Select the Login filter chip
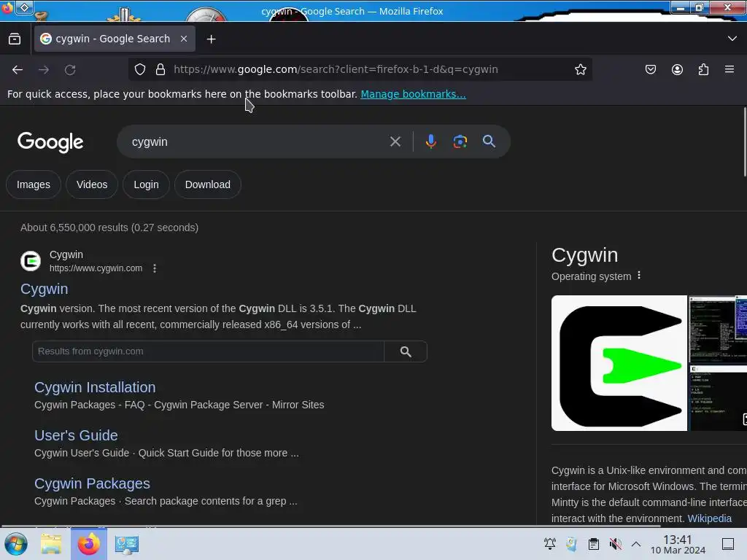The height and width of the screenshot is (560, 747). coord(146,184)
